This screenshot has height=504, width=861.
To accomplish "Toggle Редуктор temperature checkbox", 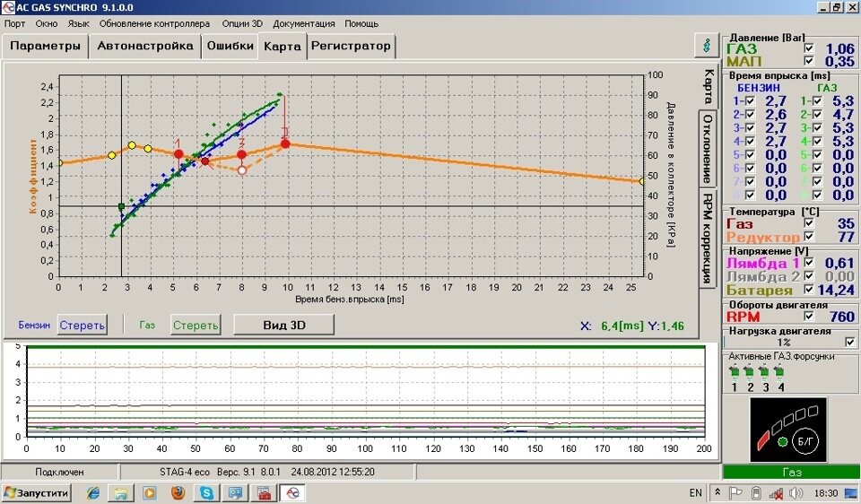I will click(809, 236).
